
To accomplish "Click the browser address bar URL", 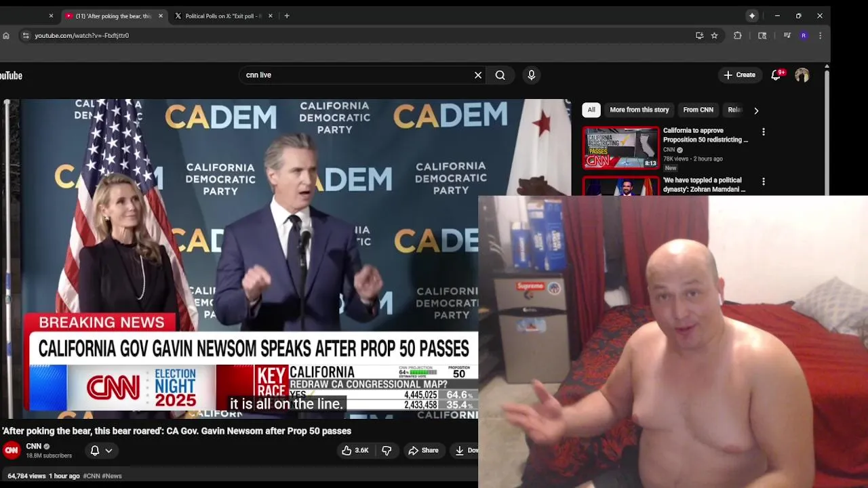I will [82, 35].
